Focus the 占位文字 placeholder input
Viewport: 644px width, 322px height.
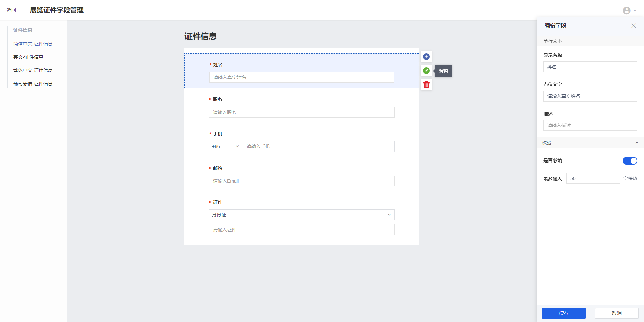tap(590, 96)
